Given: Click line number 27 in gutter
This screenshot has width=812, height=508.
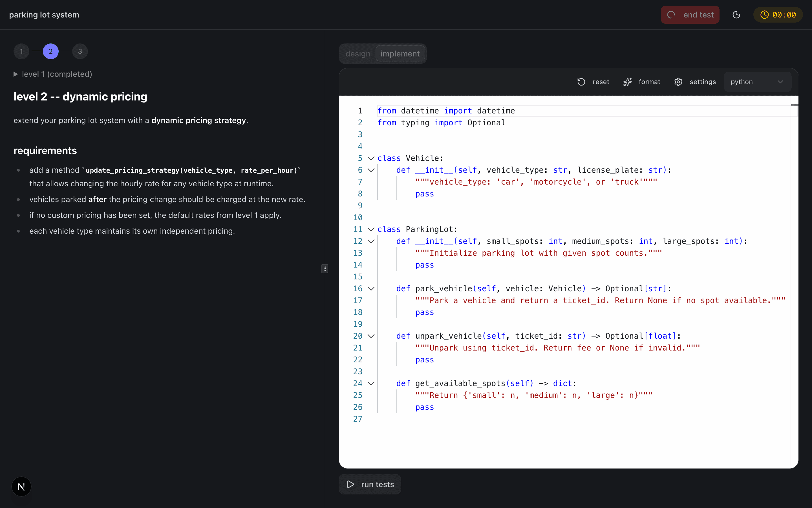Looking at the screenshot, I should [x=358, y=419].
